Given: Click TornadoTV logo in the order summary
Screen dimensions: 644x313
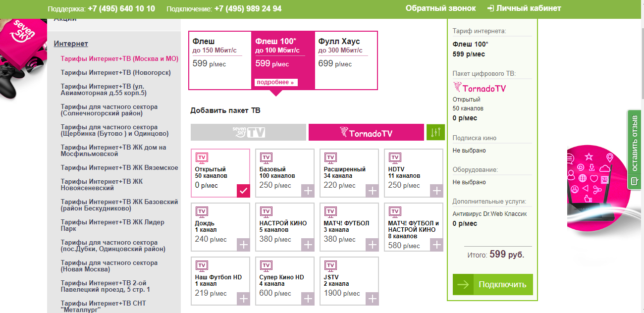Looking at the screenshot, I should 480,88.
